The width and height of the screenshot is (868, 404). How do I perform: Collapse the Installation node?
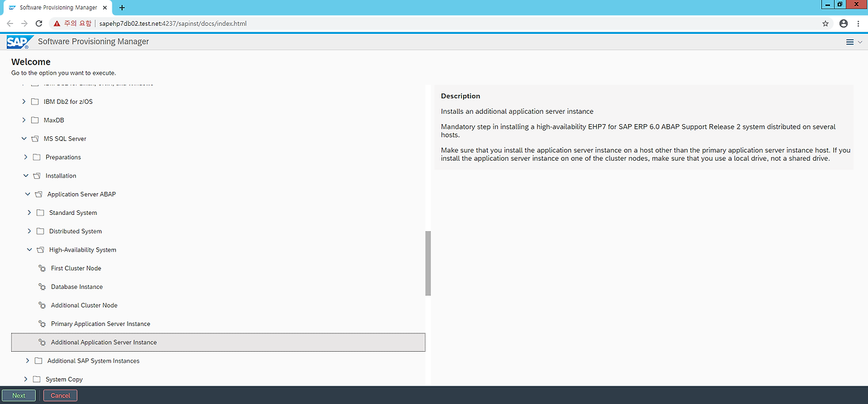26,176
